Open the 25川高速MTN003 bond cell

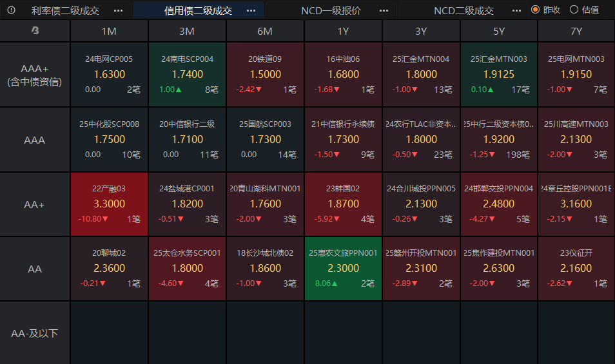(x=576, y=140)
